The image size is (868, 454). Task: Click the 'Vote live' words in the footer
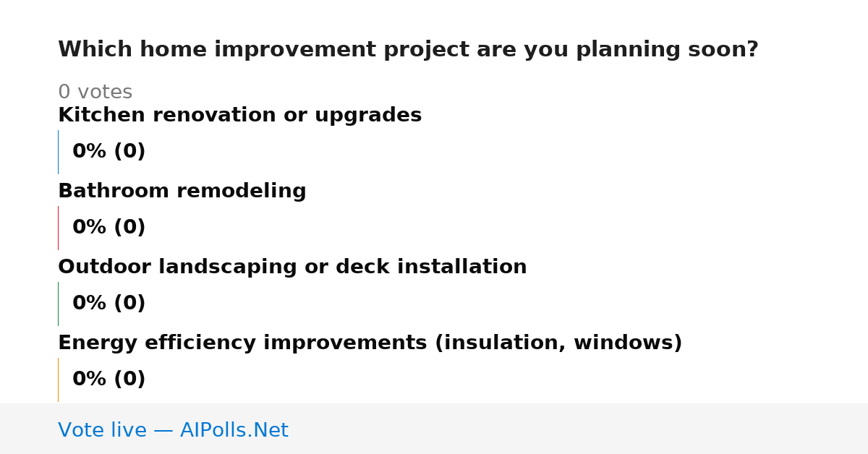[x=102, y=431]
